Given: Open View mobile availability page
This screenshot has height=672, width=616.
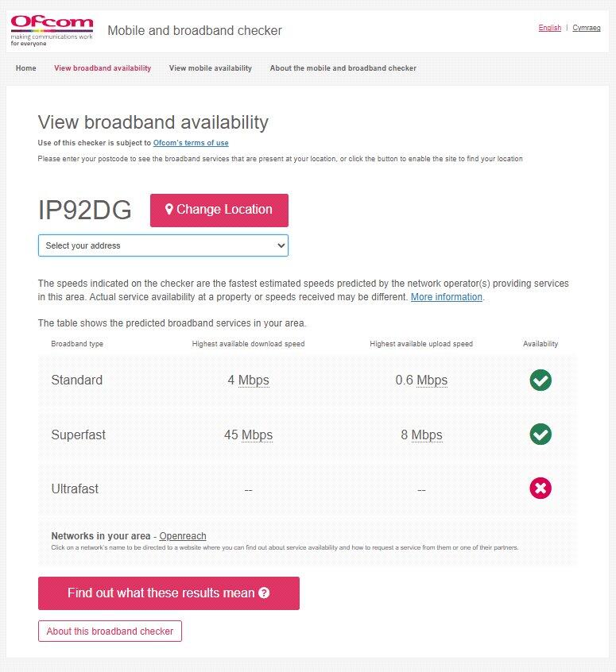Looking at the screenshot, I should 211,68.
